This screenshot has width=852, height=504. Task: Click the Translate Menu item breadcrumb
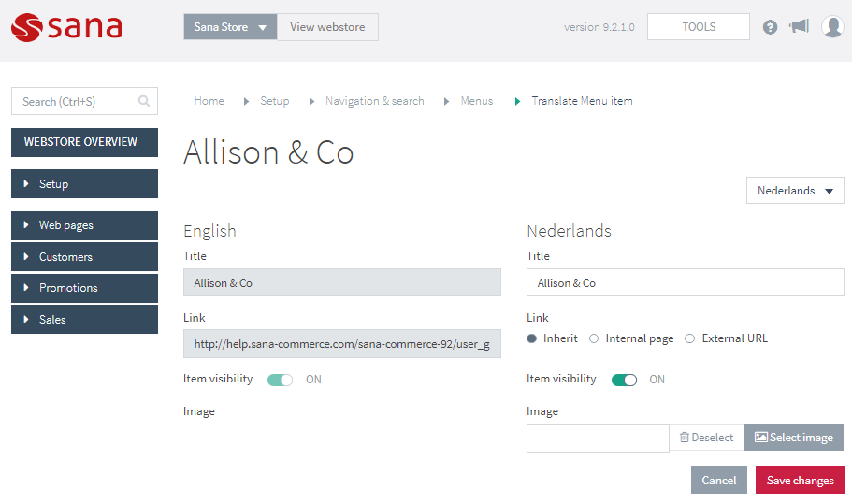582,101
